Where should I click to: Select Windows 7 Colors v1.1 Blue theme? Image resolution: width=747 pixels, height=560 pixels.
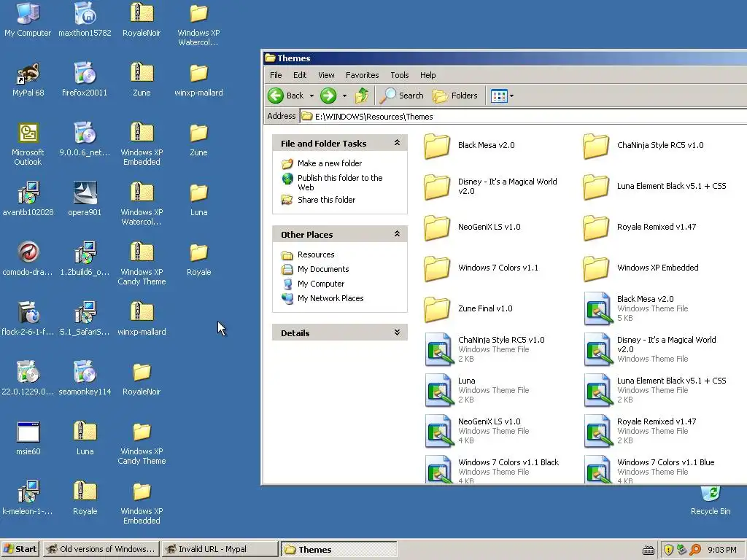(649, 470)
